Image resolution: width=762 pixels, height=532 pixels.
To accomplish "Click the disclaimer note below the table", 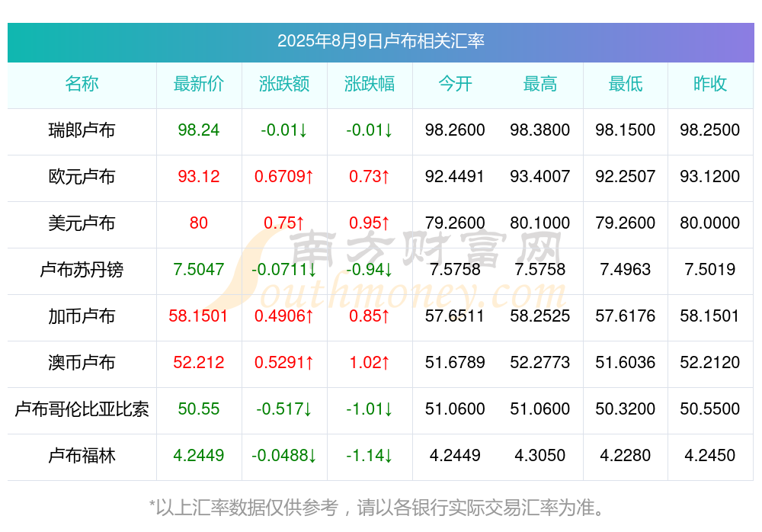I will tap(377, 508).
